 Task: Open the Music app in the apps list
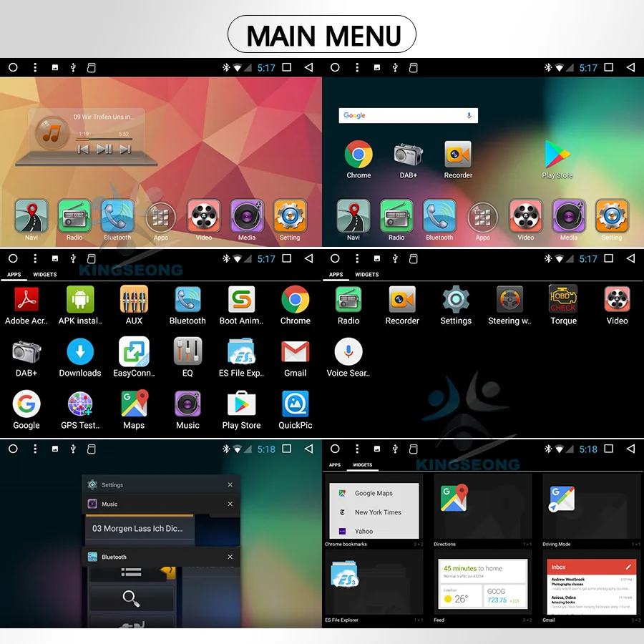[187, 404]
